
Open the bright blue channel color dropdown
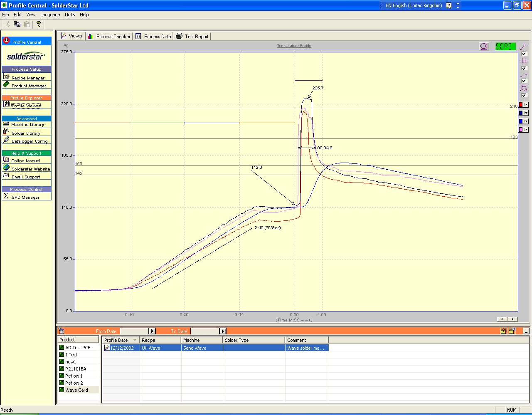coord(526,121)
